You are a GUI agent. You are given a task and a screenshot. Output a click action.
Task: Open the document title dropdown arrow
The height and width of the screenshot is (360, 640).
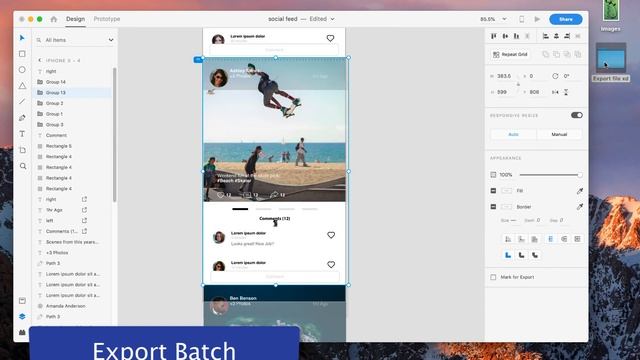tap(332, 19)
